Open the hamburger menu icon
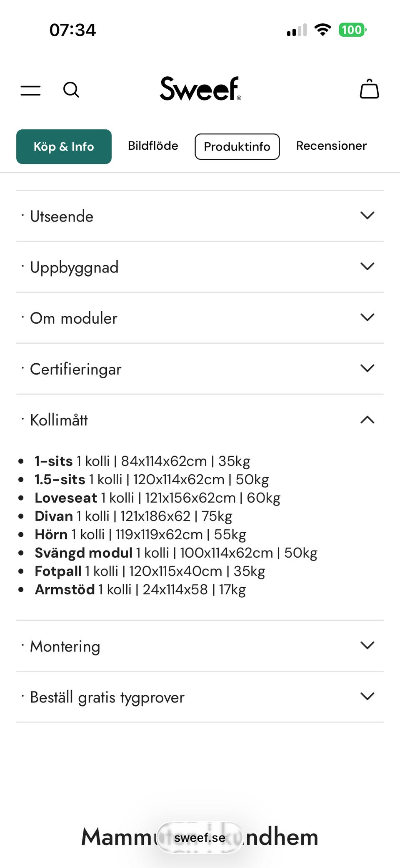 pyautogui.click(x=31, y=90)
